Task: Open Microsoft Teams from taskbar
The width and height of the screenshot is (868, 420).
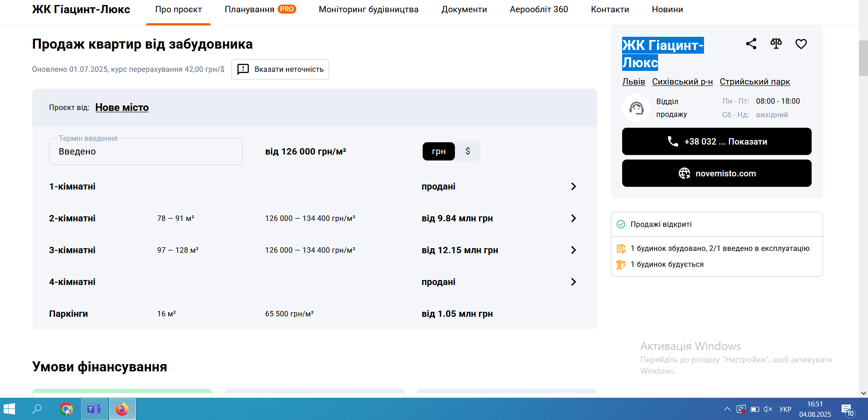Action: coord(94,409)
